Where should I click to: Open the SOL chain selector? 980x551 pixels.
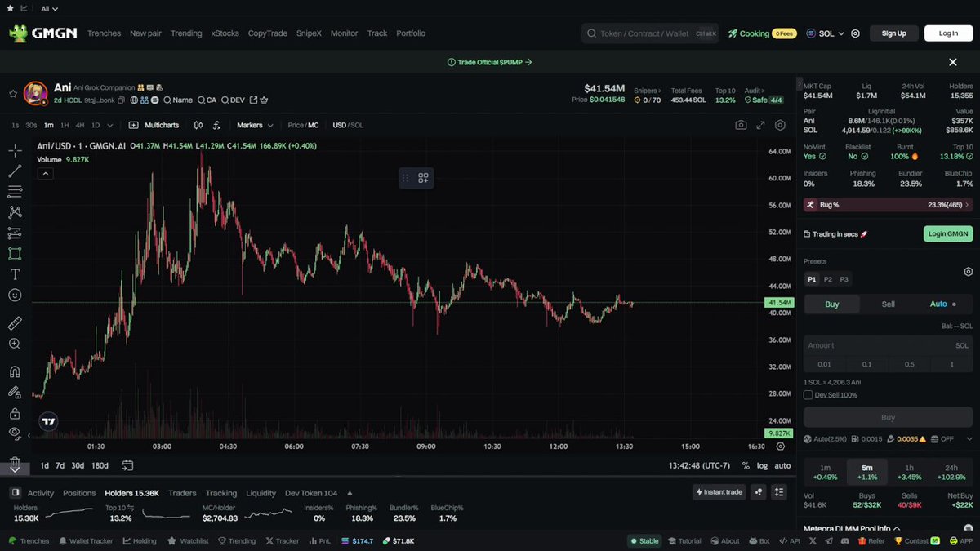point(825,33)
